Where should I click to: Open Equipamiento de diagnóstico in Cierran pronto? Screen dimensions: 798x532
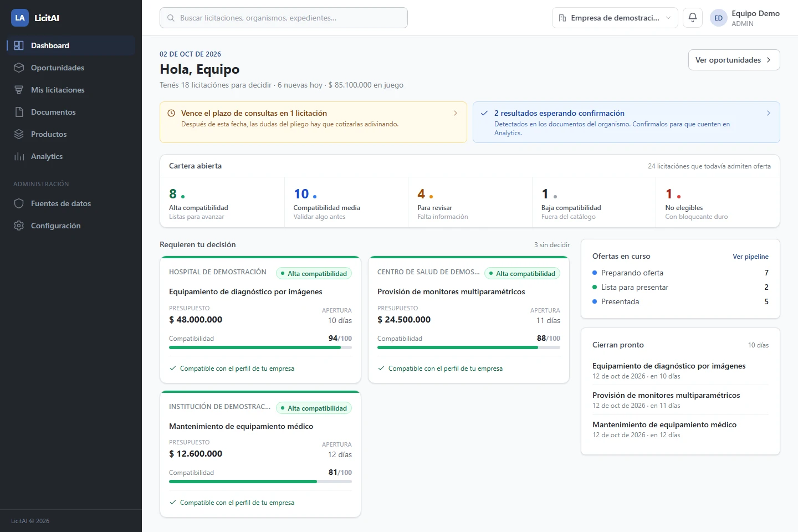point(681,371)
